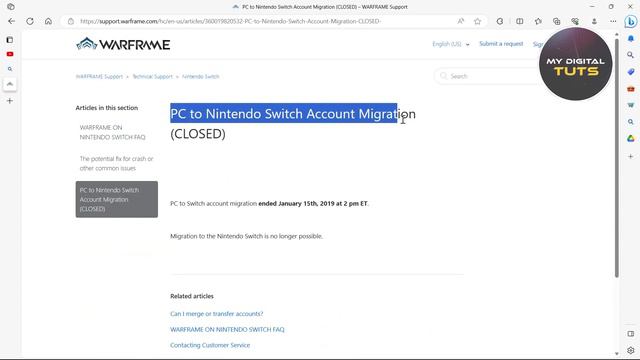The width and height of the screenshot is (640, 360).
Task: Switch to YouTube vertical tab
Action: (x=10, y=54)
